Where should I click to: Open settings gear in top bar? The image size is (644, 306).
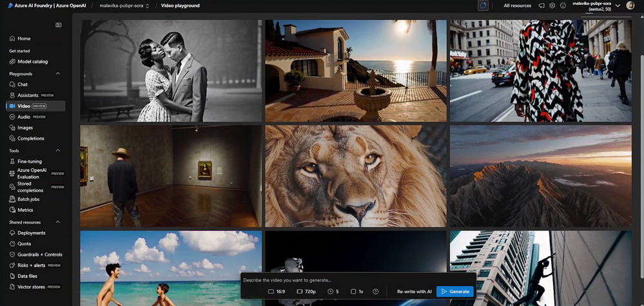(552, 6)
